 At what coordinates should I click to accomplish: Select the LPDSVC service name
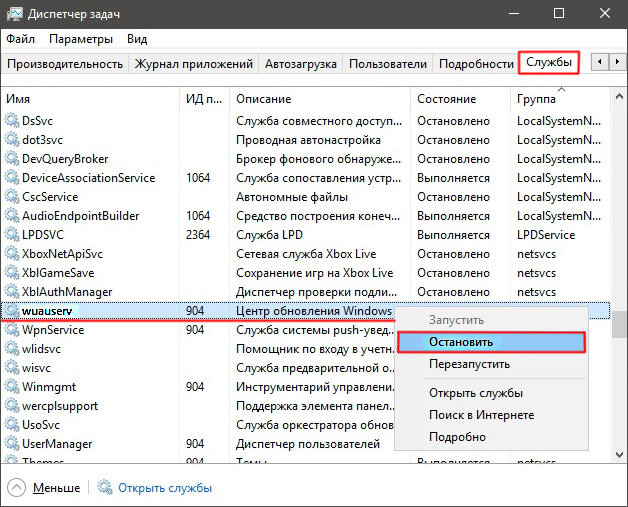tap(43, 235)
